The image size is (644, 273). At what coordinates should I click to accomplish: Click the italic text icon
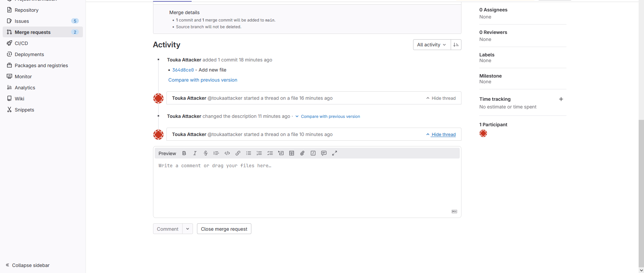(x=195, y=153)
